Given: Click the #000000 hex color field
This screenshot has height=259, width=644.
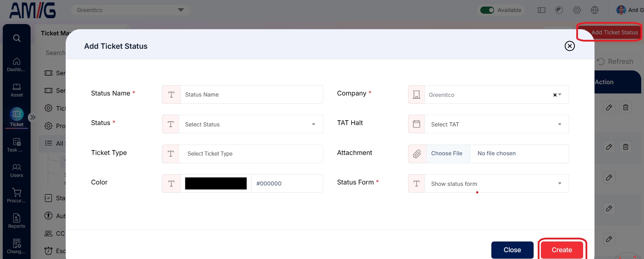Looking at the screenshot, I should click(287, 183).
